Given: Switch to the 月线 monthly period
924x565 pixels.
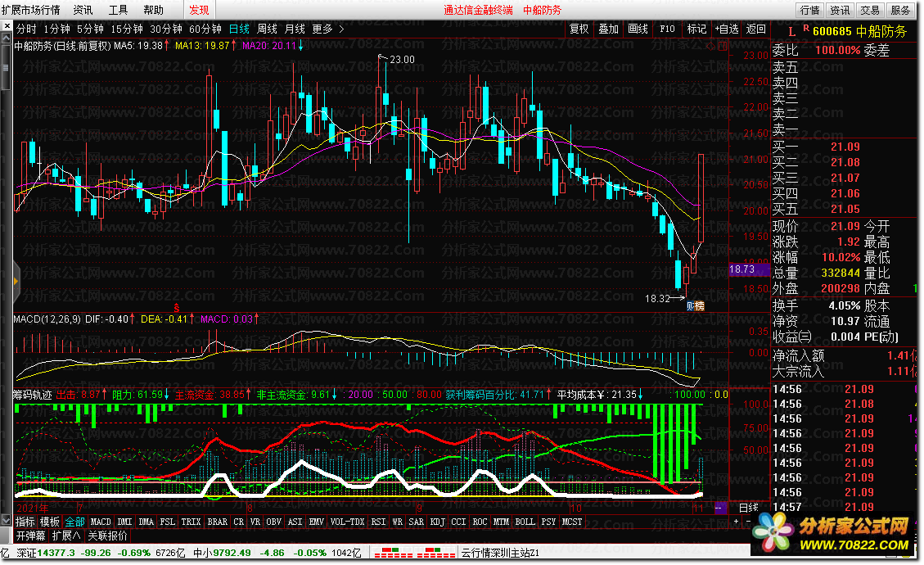Looking at the screenshot, I should [x=295, y=29].
